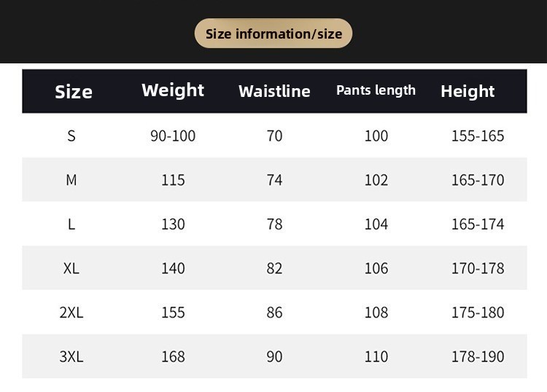
Task: Select the height range 178-190
Action: [x=478, y=357]
